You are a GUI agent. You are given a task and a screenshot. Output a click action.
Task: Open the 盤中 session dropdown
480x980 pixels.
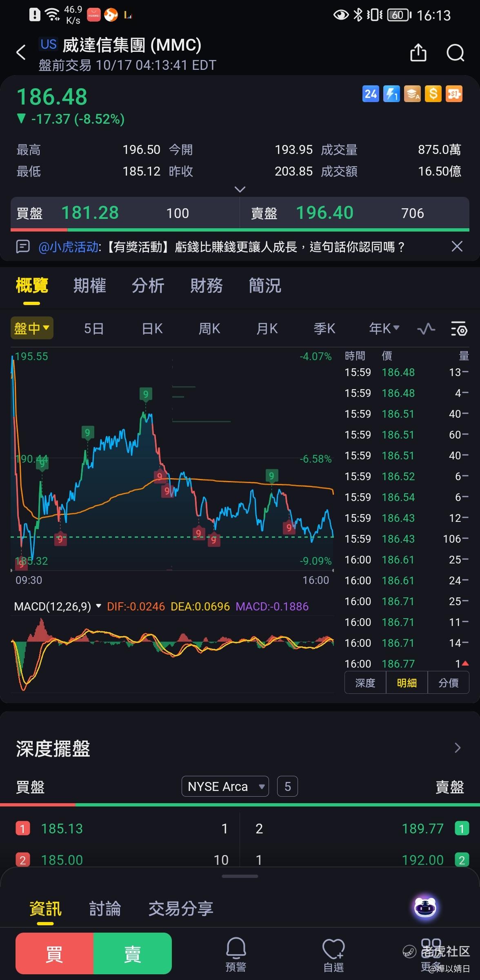tap(32, 328)
